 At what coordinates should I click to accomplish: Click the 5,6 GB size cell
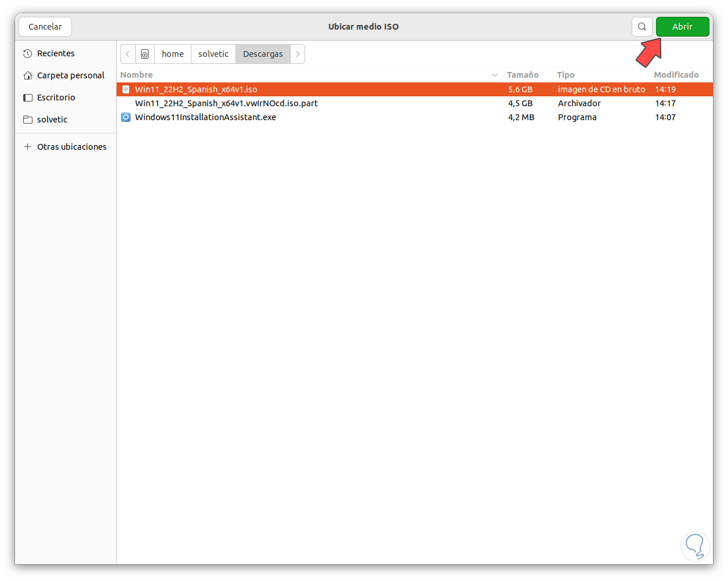click(520, 89)
